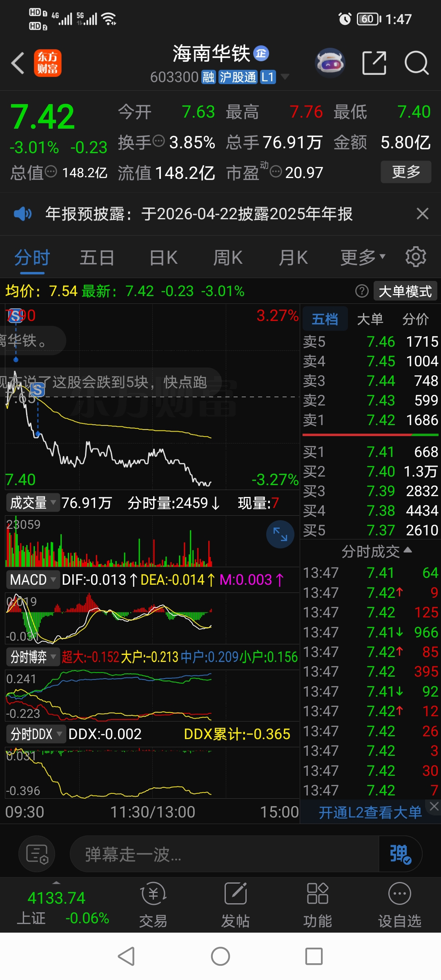Switch to the 日K tab
Image resolution: width=441 pixels, height=980 pixels.
[x=163, y=258]
